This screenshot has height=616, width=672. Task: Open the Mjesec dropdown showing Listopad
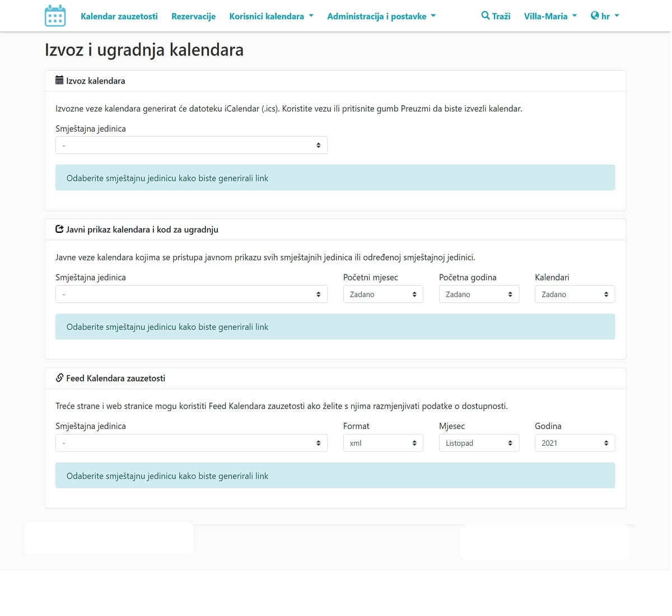coord(479,444)
